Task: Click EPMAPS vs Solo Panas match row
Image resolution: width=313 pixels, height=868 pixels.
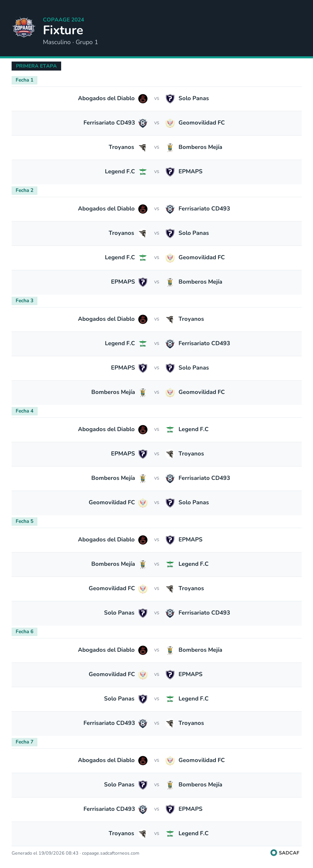Action: pyautogui.click(x=156, y=368)
